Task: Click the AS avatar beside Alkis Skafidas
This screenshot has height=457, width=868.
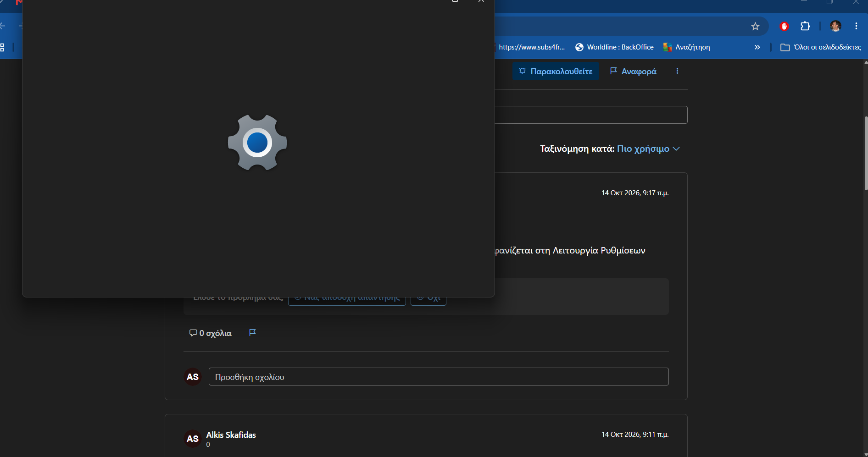Action: coord(193,439)
